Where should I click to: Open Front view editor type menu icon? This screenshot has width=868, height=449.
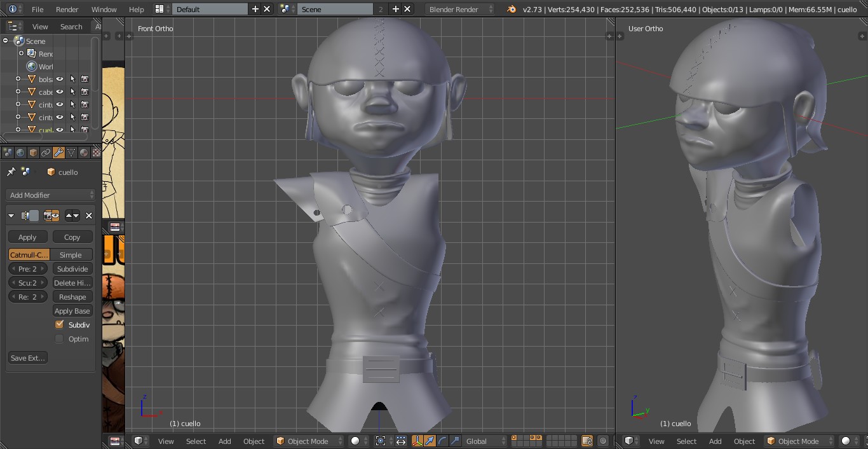(140, 441)
